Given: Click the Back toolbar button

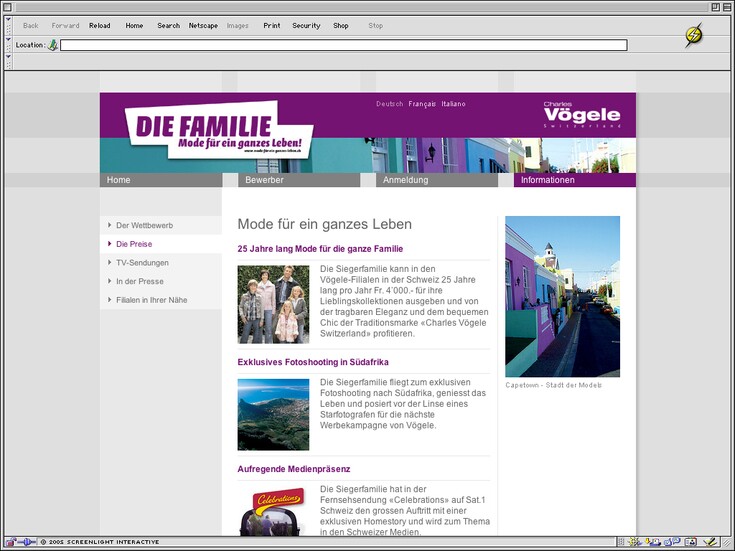Looking at the screenshot, I should click(x=30, y=26).
